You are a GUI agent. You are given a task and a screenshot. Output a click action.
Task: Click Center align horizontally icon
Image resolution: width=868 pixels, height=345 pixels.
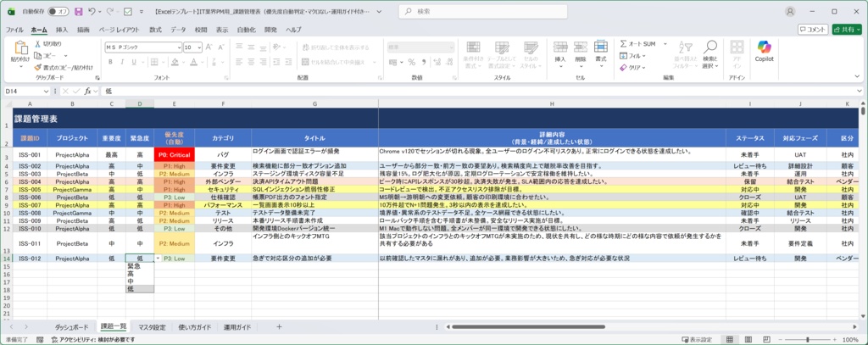pos(253,62)
